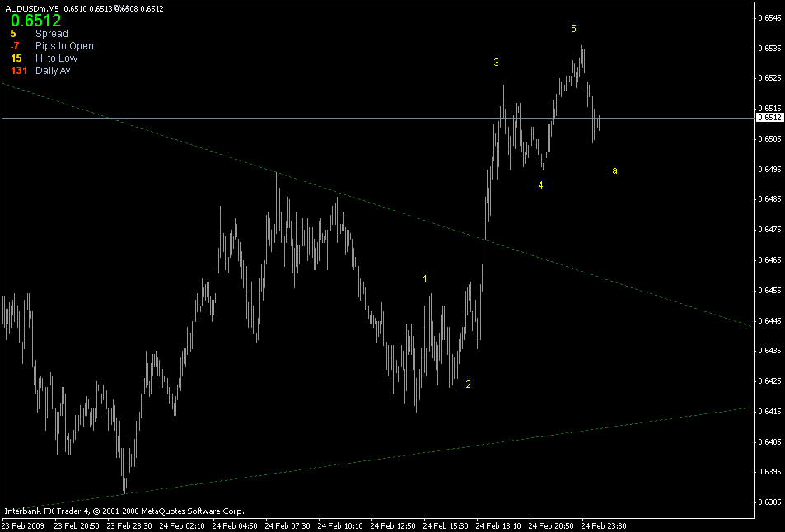Select the Elliott wave label 3

click(x=496, y=63)
